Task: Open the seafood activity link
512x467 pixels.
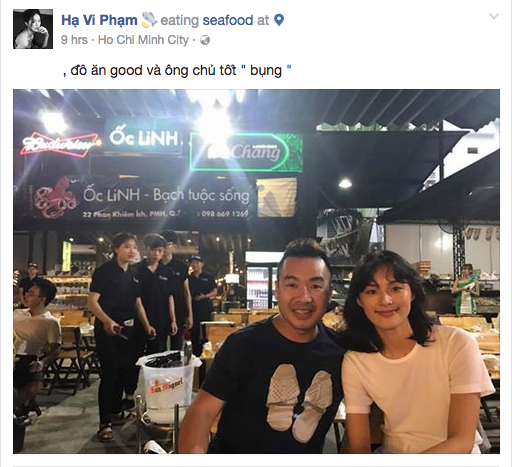Action: [x=228, y=20]
